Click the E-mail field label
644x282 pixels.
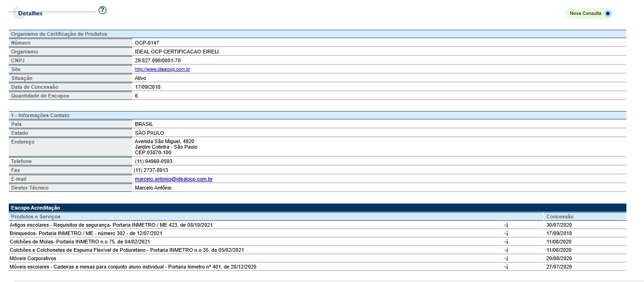pos(19,179)
